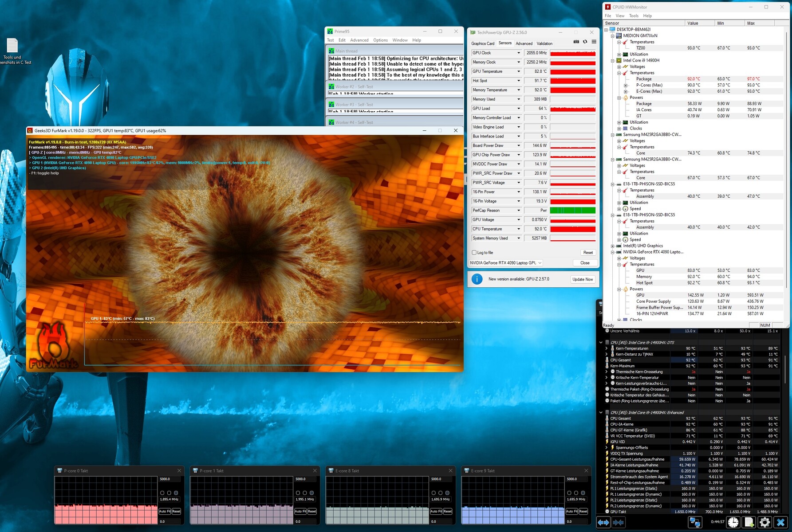
Task: Switch to the Validation tab in GPU-Z
Action: tap(544, 43)
